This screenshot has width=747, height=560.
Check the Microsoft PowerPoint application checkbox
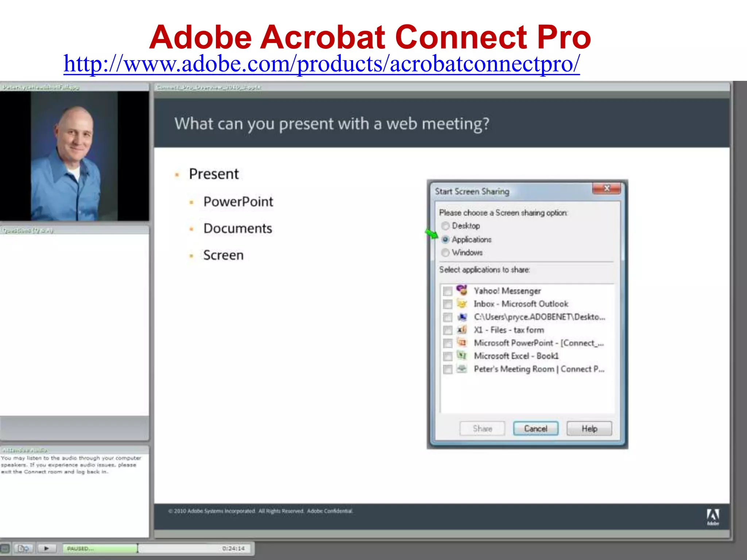(x=448, y=343)
